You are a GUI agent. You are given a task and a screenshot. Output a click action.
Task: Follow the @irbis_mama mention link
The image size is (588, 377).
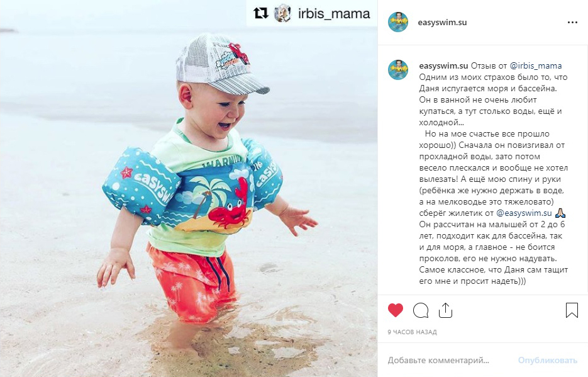(536, 66)
